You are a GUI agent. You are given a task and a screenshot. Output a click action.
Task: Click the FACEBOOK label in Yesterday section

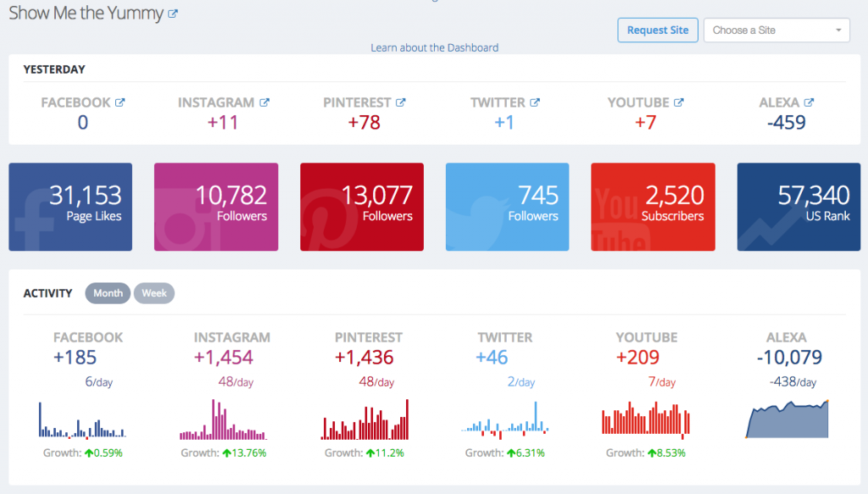coord(75,103)
